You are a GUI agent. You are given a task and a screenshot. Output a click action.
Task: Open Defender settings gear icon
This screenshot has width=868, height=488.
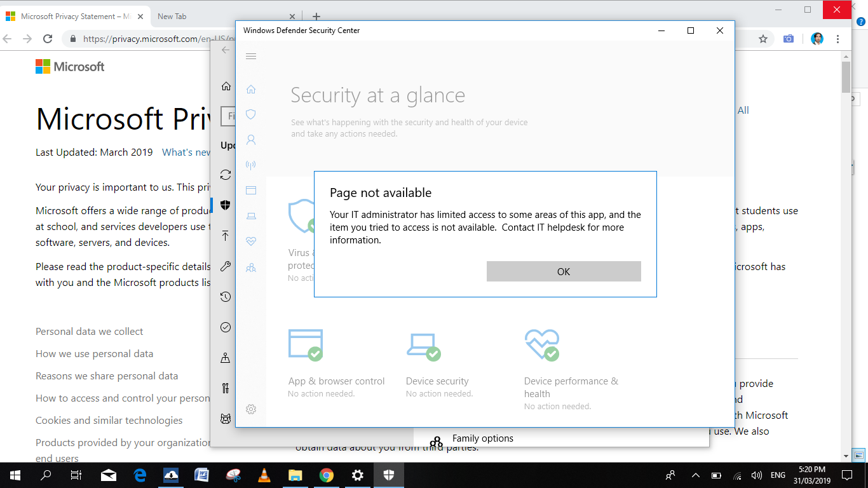251,409
